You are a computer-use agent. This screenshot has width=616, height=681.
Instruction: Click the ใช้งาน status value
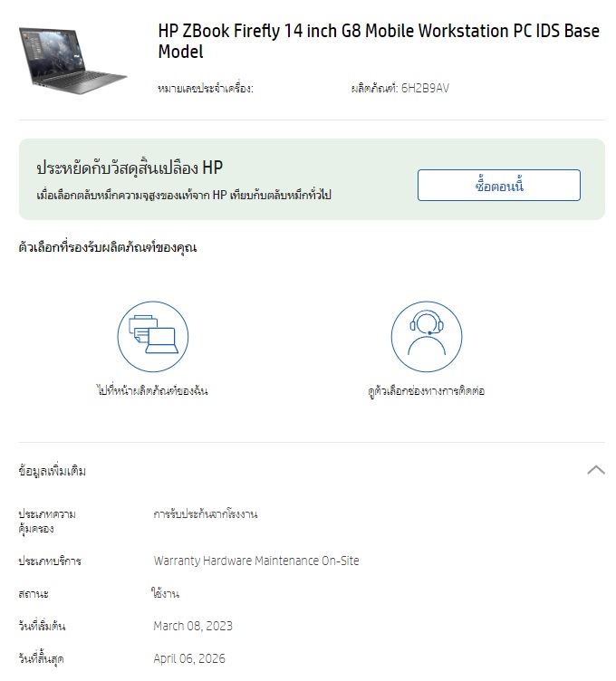(165, 593)
